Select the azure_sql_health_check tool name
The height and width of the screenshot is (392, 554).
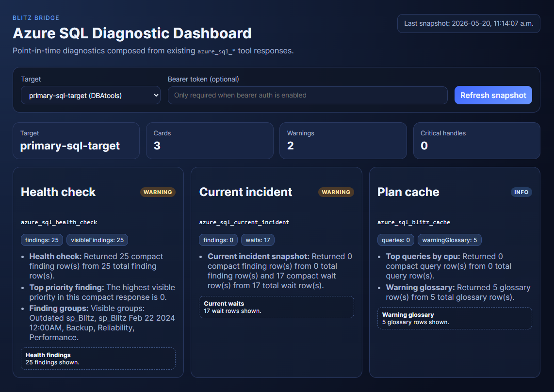(x=59, y=222)
